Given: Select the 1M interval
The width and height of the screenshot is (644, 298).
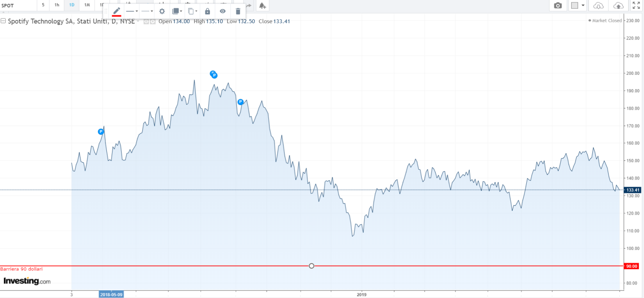Looking at the screenshot, I should click(87, 5).
